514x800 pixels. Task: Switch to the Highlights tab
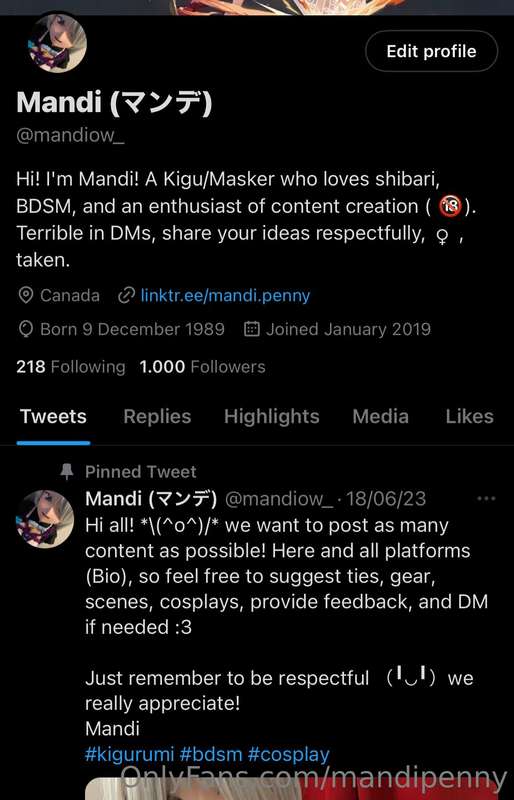[x=272, y=416]
